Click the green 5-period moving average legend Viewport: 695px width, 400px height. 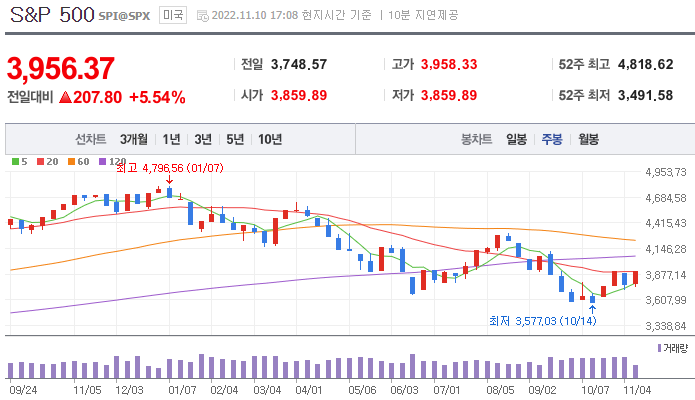[20, 161]
